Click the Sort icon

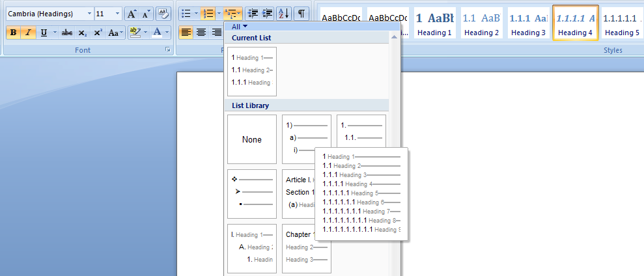click(x=284, y=14)
